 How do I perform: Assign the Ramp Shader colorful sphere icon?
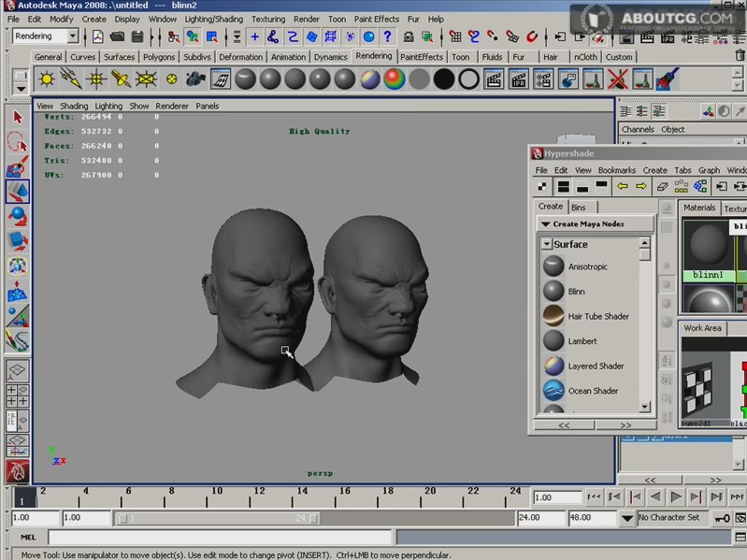[x=395, y=79]
